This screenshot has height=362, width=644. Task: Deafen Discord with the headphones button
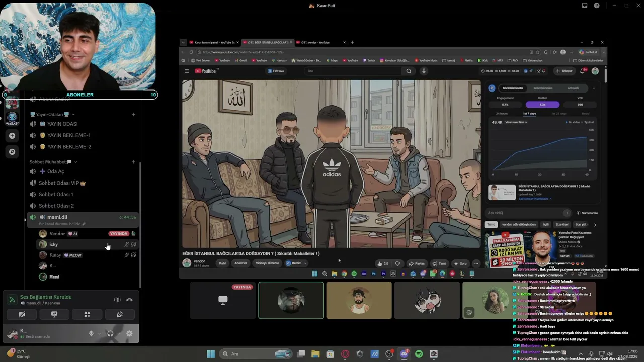pyautogui.click(x=110, y=333)
